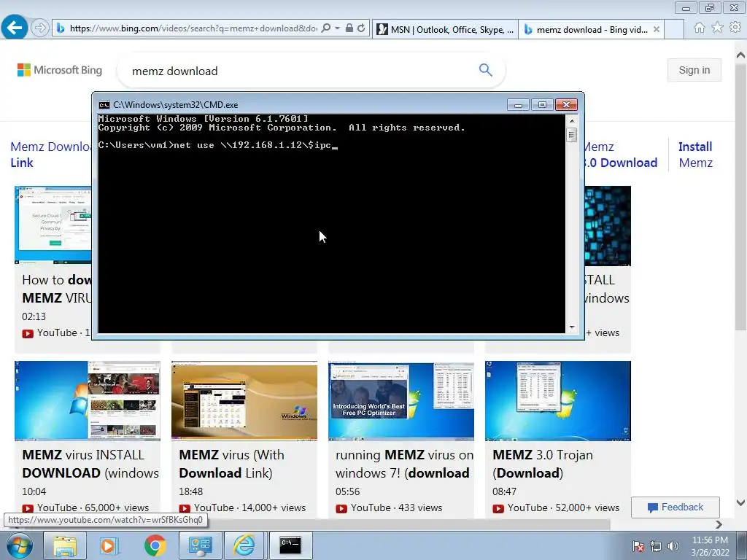Open the Windows Start menu orb

click(x=18, y=545)
